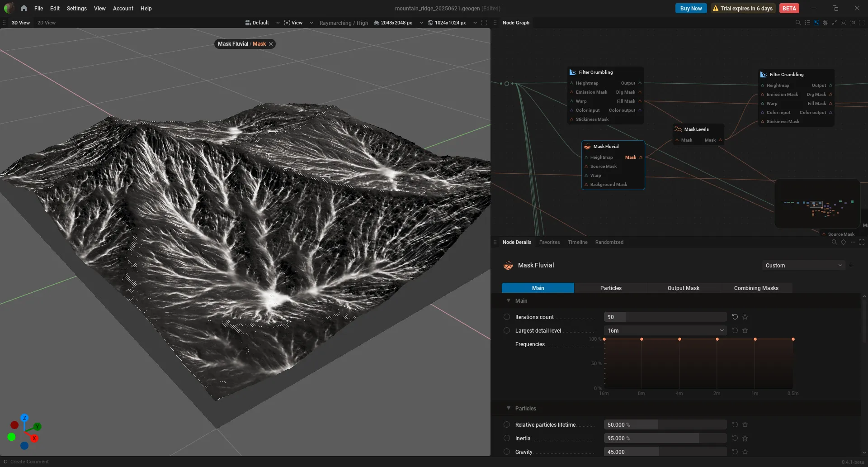Adjust the Relative particles lifetime slider
868x467 pixels.
[665, 424]
